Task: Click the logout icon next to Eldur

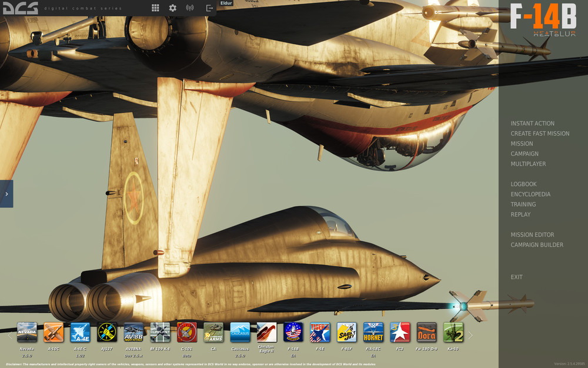Action: point(210,8)
